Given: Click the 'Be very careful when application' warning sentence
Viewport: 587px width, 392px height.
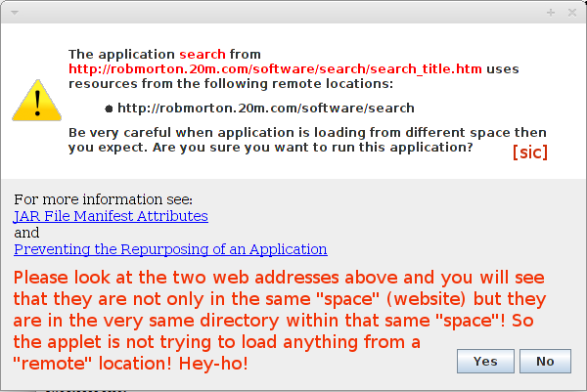Looking at the screenshot, I should 307,140.
